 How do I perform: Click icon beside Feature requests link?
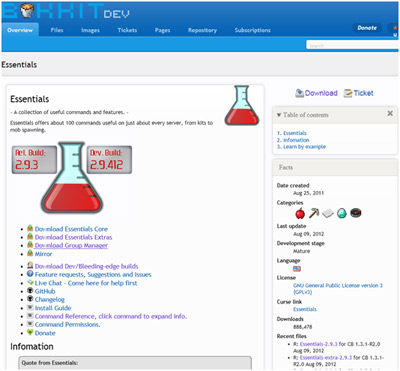[30, 274]
